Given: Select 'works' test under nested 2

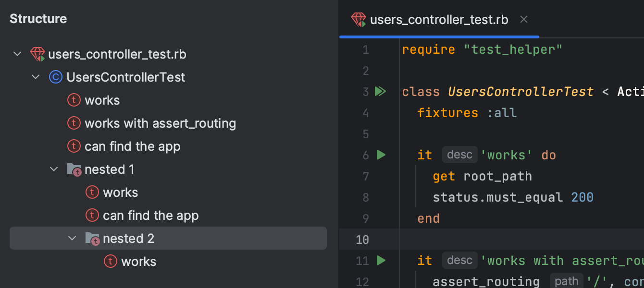Looking at the screenshot, I should pyautogui.click(x=138, y=262).
